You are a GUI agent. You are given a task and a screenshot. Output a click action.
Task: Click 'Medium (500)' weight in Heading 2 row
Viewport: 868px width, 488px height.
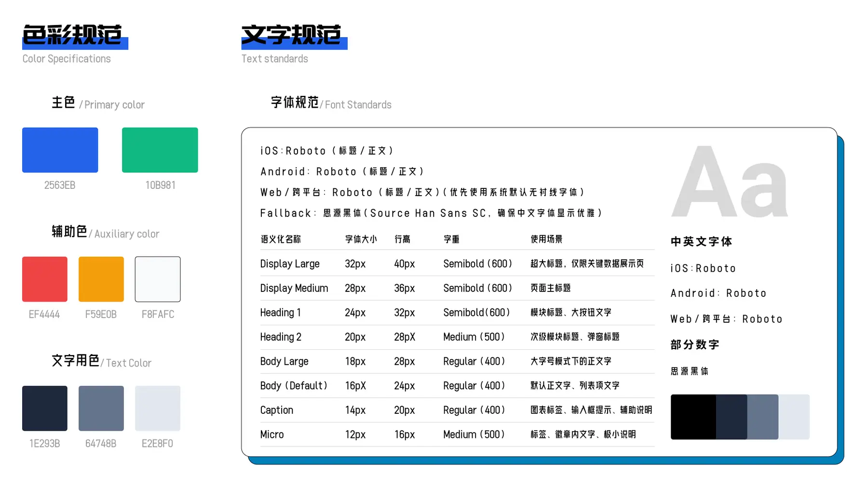(474, 337)
